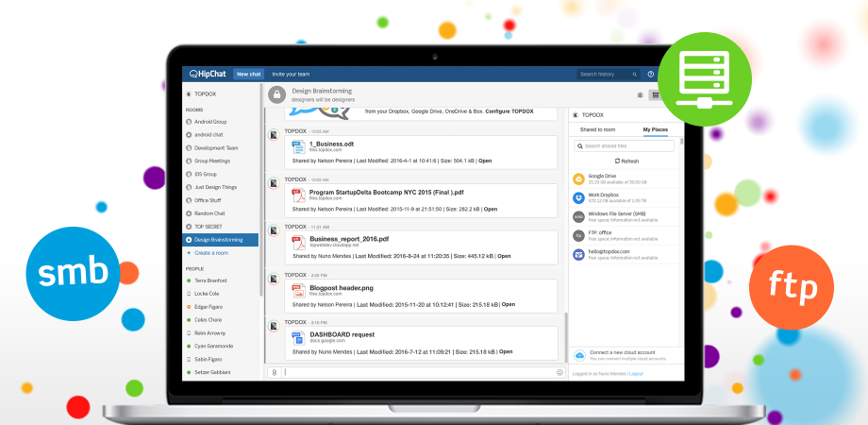This screenshot has width=868, height=425.
Task: Click the Google Drive icon in My Places
Action: point(578,179)
